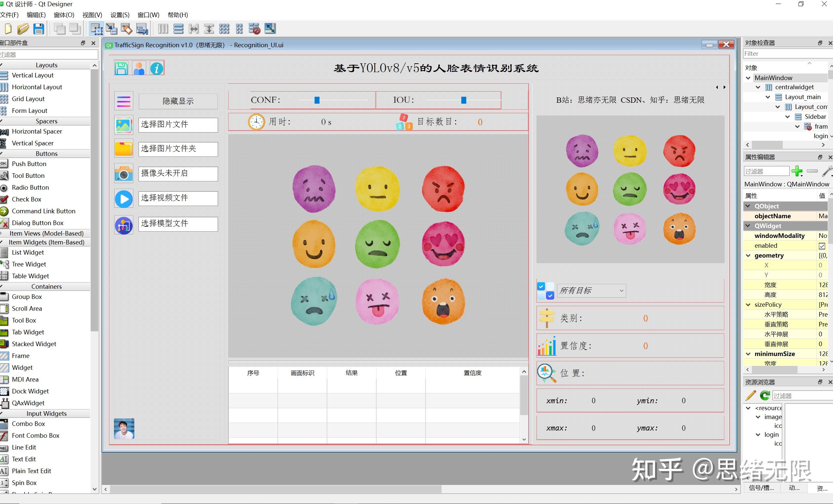Click the Filter input field in the property editor
This screenshot has width=833, height=504.
(766, 171)
